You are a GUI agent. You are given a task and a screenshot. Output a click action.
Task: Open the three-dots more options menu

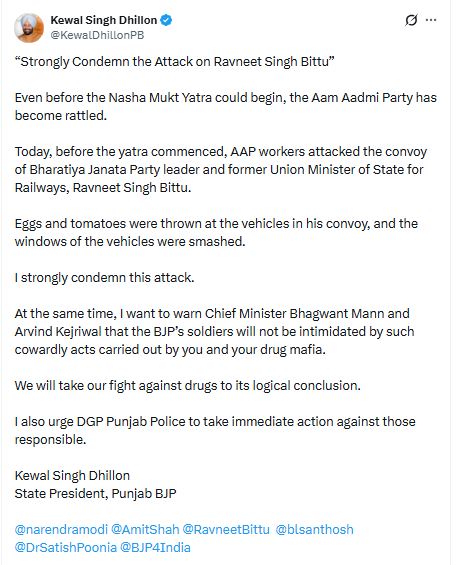(x=431, y=20)
